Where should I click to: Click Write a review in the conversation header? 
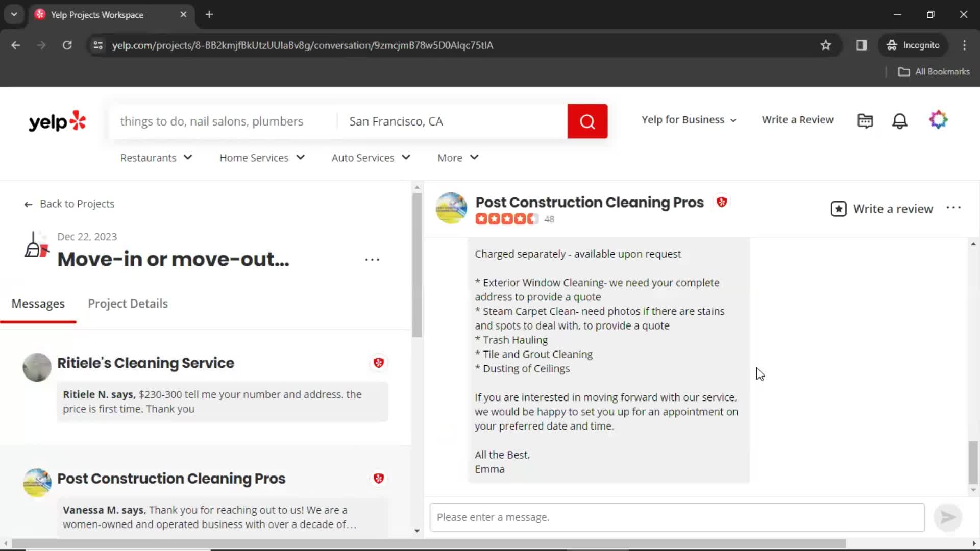[x=893, y=209]
